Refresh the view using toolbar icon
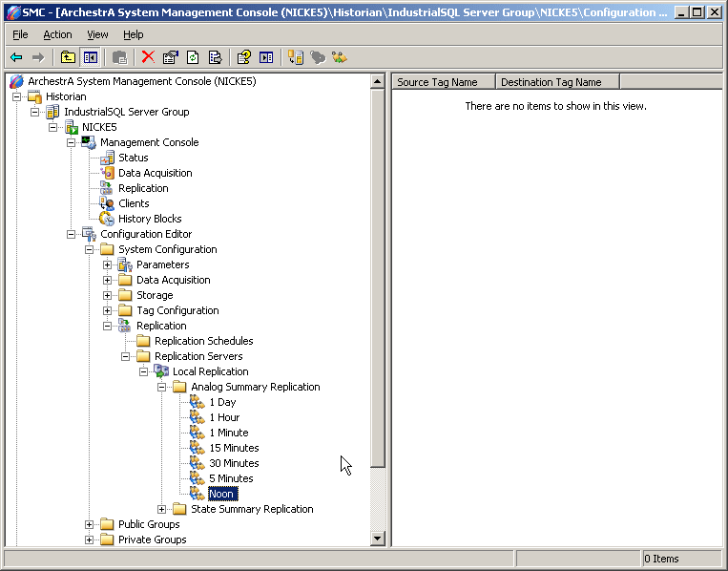728x571 pixels. coord(193,57)
